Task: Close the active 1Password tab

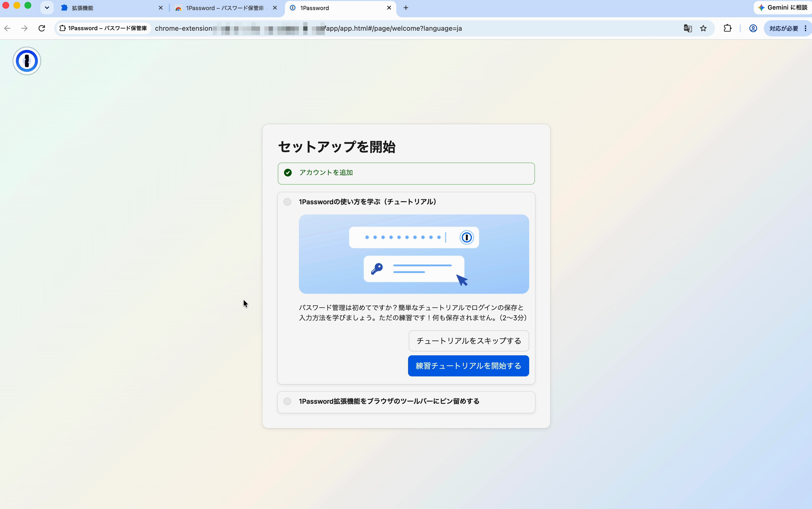Action: pyautogui.click(x=389, y=8)
